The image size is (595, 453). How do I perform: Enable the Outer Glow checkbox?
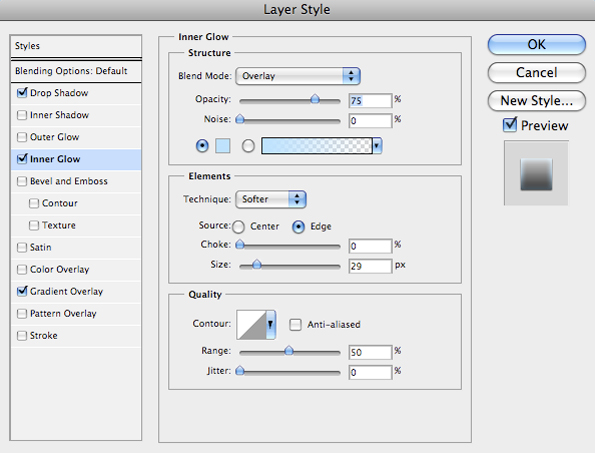22,137
